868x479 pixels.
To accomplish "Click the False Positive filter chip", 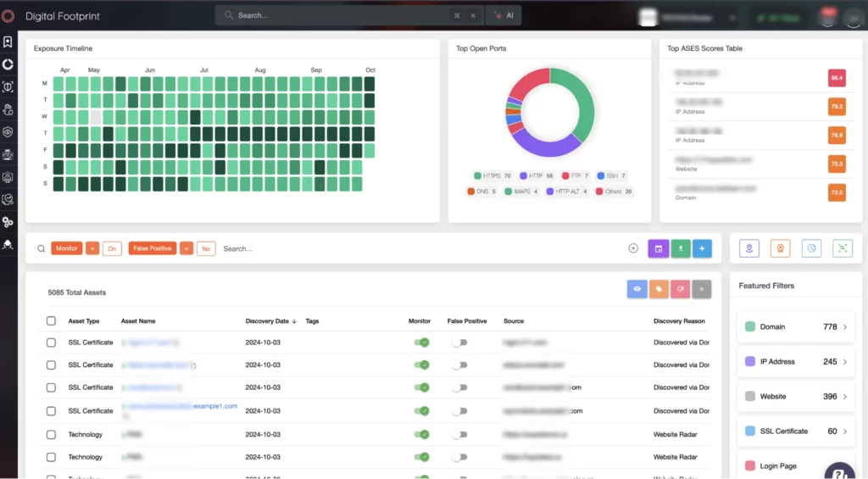I will (x=152, y=248).
